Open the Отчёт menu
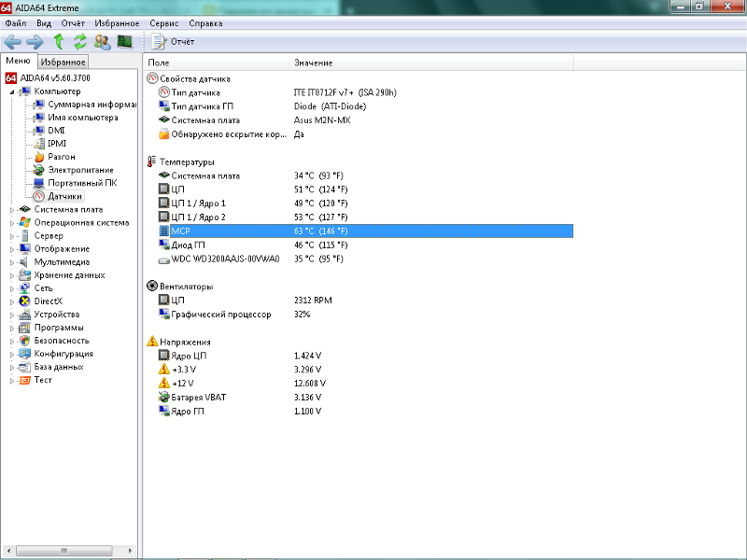The height and width of the screenshot is (560, 747). click(73, 23)
